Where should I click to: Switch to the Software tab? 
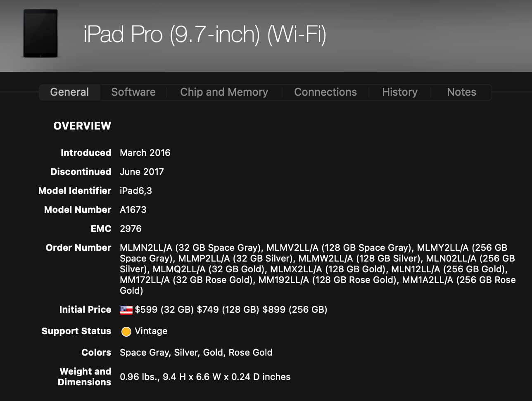coord(133,92)
